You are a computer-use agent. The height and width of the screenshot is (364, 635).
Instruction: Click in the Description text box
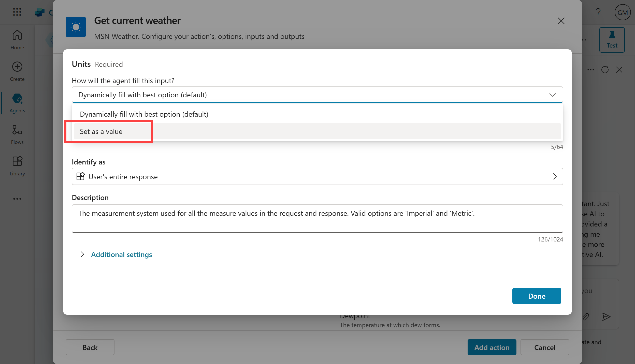[x=317, y=218]
